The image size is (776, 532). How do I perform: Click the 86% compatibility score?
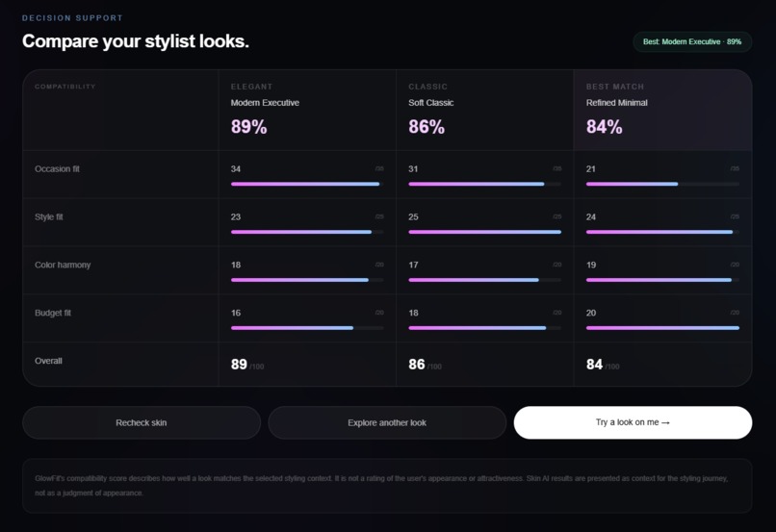pos(427,127)
